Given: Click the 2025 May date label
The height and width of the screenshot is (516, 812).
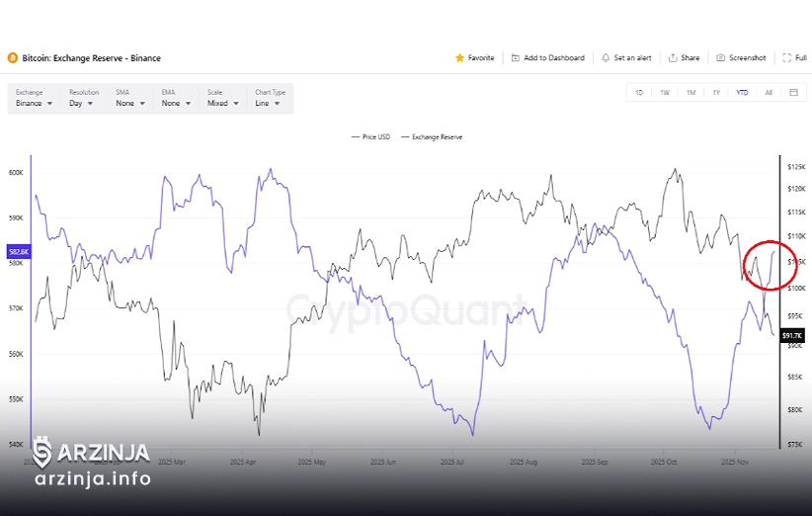Looking at the screenshot, I should (312, 462).
